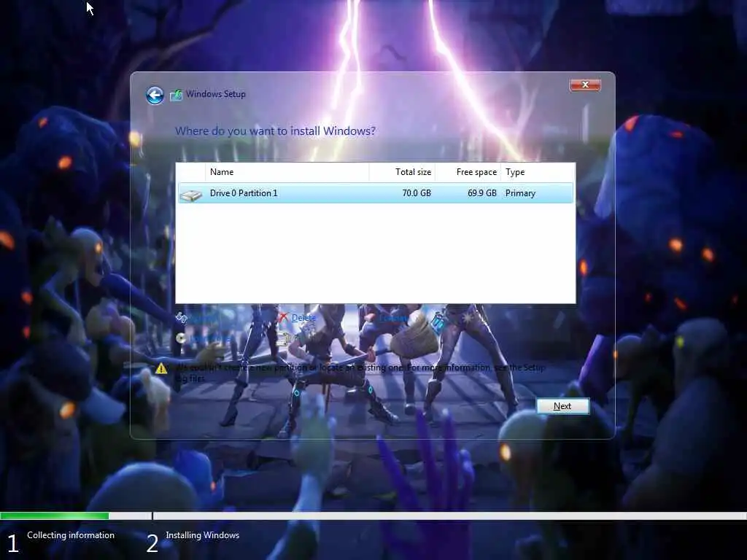Image resolution: width=747 pixels, height=560 pixels.
Task: Sort by the Type column header
Action: coord(538,172)
